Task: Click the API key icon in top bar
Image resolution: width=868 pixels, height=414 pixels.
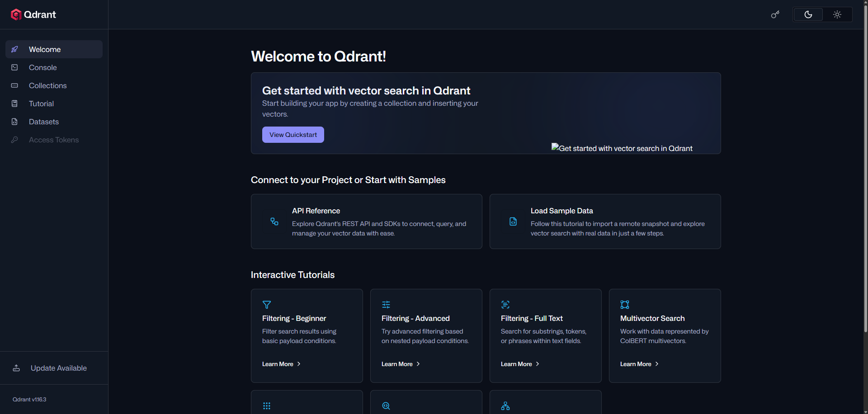Action: 775,14
